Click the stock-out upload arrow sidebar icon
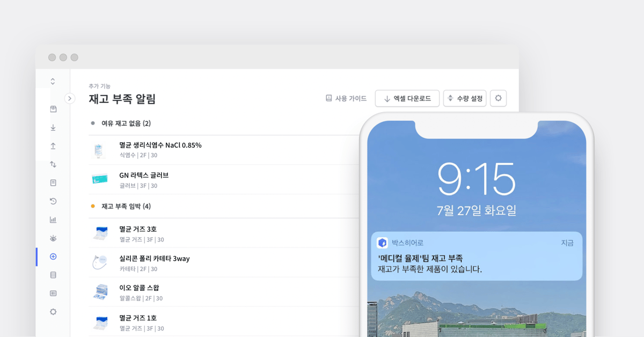 tap(53, 146)
